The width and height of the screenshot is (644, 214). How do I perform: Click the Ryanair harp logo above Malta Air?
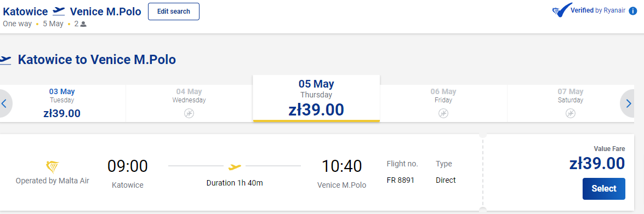[x=52, y=167]
